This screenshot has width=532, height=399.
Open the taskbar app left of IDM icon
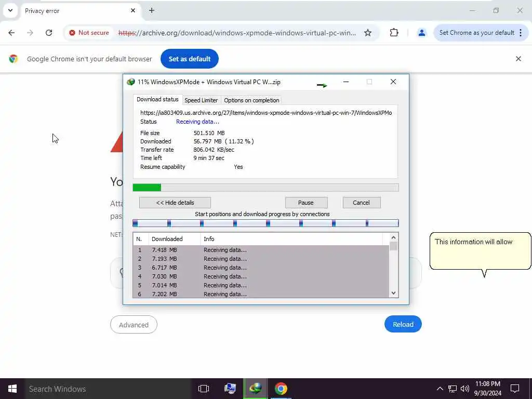[230, 389]
